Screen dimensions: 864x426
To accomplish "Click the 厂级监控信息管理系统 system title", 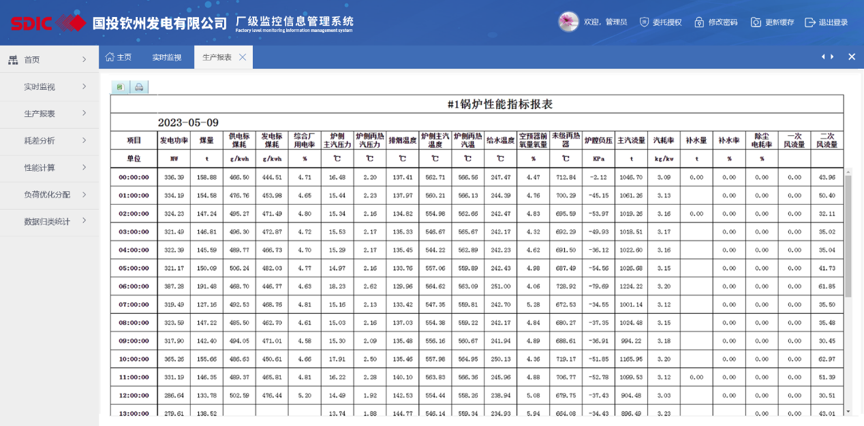I will pos(294,21).
